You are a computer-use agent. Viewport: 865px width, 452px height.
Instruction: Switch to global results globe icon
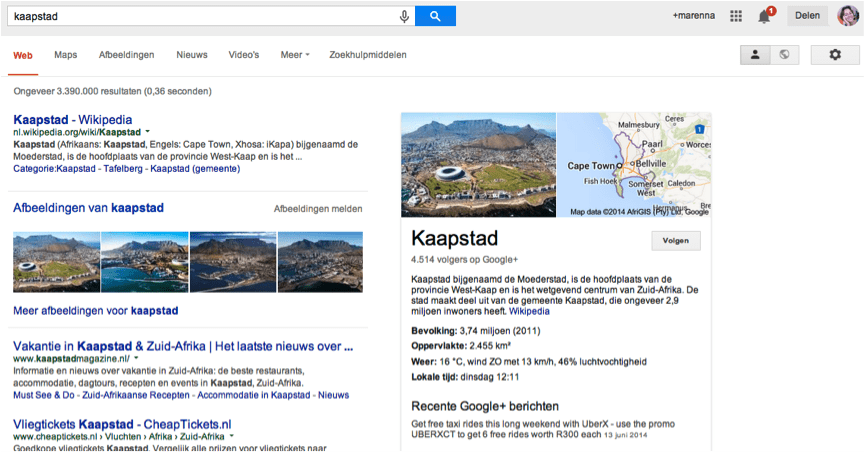[x=784, y=55]
